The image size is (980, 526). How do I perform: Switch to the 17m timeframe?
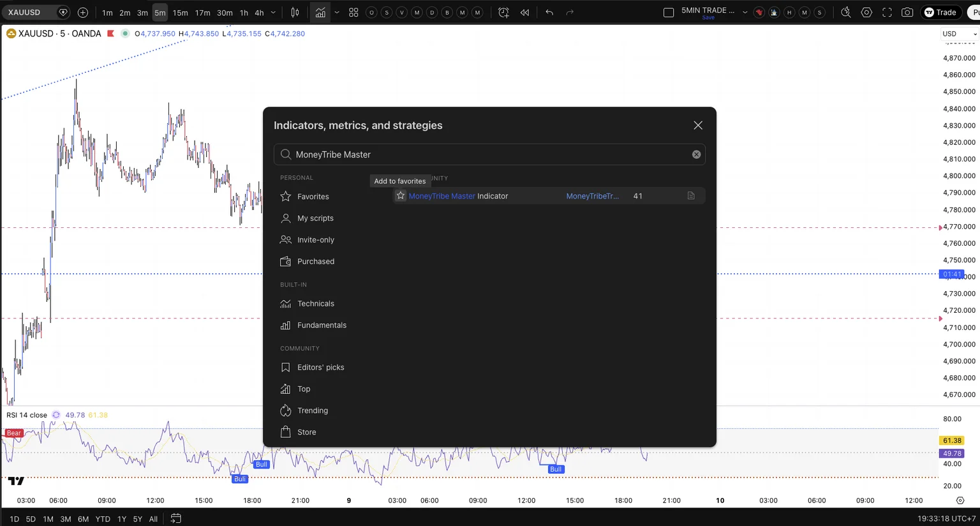tap(203, 12)
